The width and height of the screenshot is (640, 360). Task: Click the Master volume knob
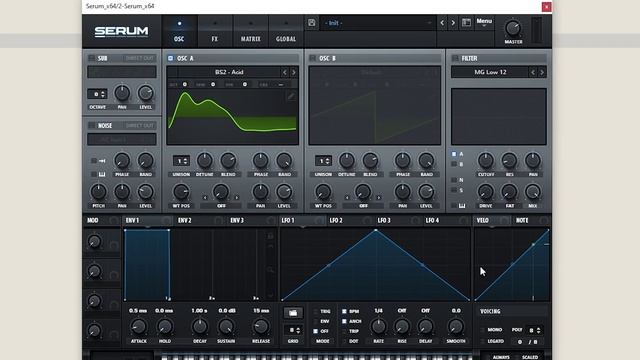[x=513, y=28]
